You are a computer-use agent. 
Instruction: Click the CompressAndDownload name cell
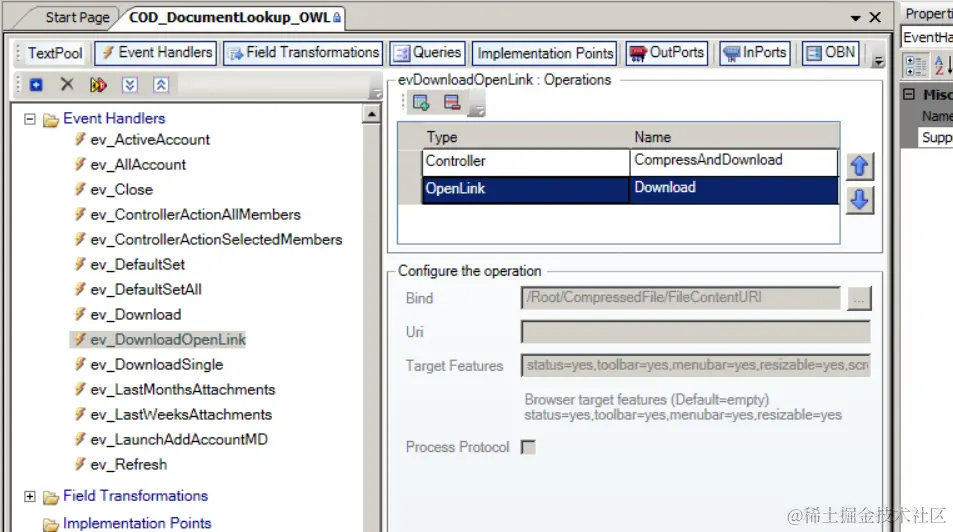[734, 161]
